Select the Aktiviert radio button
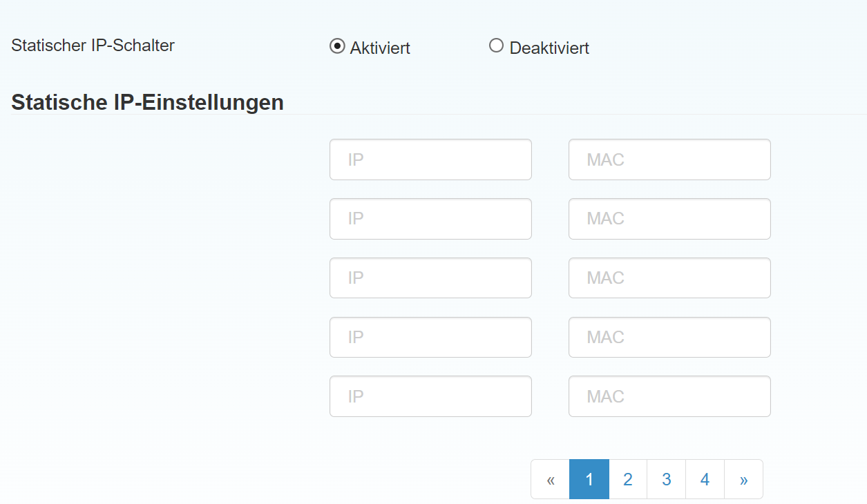 337,46
